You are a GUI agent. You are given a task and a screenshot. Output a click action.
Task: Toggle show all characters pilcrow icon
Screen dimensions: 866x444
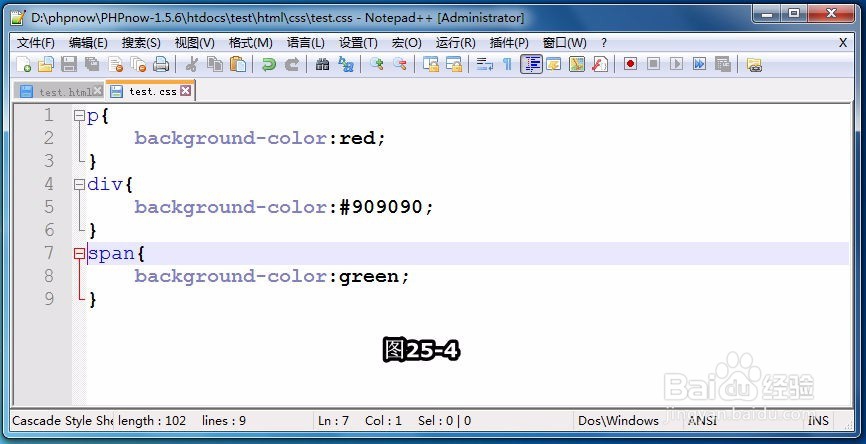[507, 65]
